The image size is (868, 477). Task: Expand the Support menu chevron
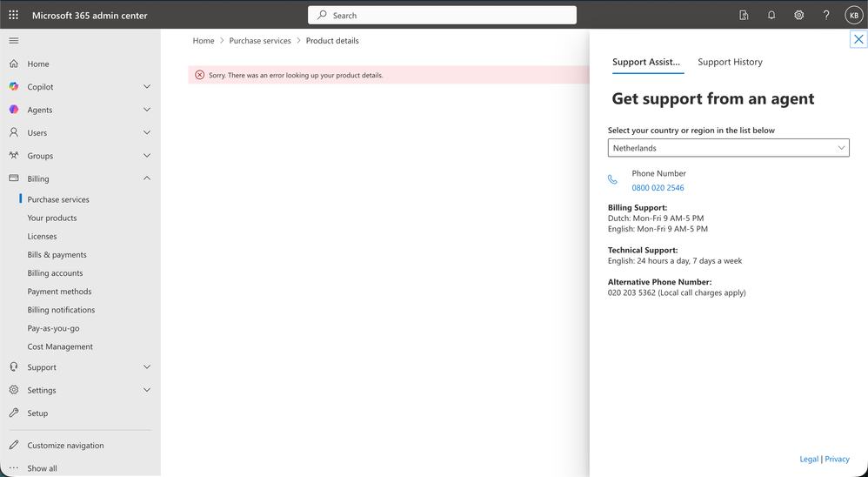147,366
